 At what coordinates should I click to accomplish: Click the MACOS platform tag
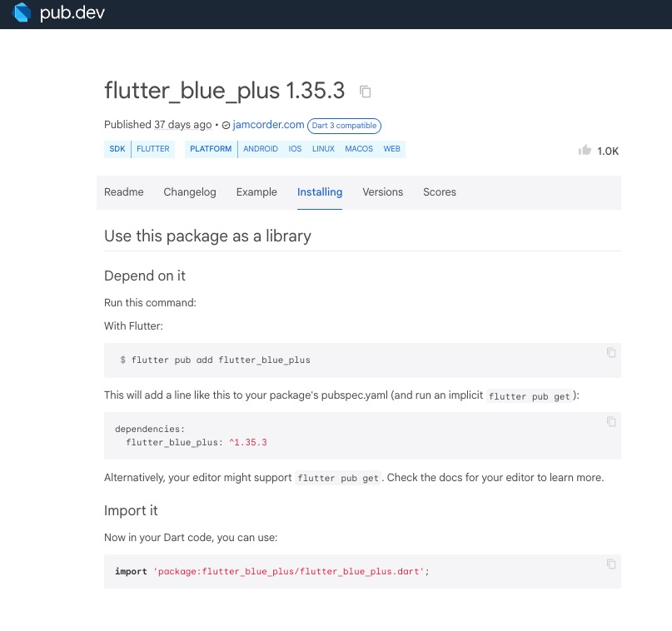click(359, 149)
